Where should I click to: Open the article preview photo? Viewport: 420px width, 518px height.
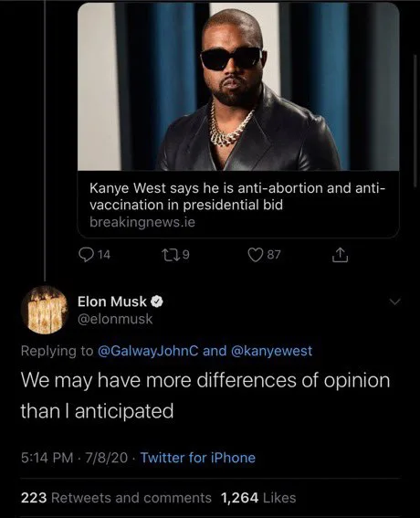pos(238,87)
